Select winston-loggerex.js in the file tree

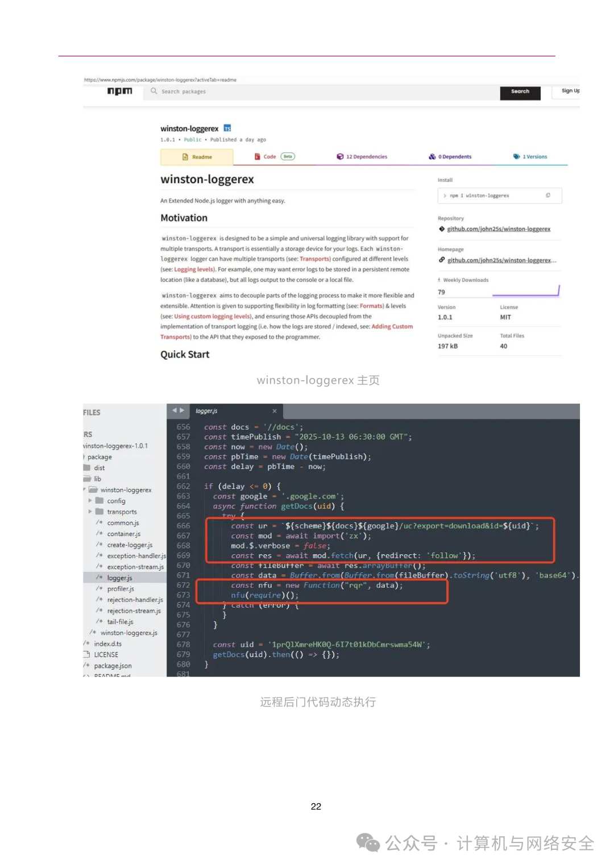point(128,633)
